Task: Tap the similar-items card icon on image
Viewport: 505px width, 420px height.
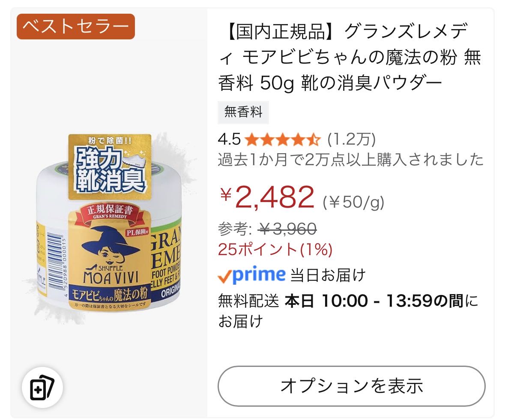Action: point(42,387)
